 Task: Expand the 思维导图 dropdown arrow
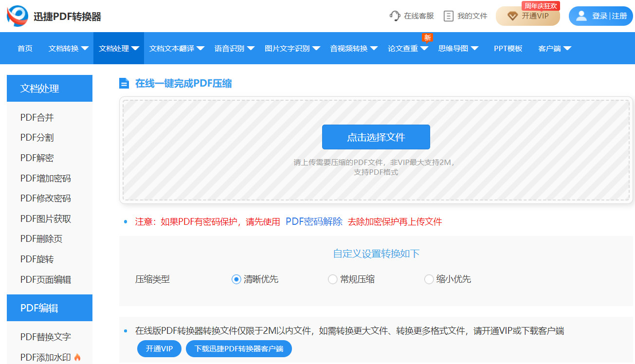pos(474,49)
